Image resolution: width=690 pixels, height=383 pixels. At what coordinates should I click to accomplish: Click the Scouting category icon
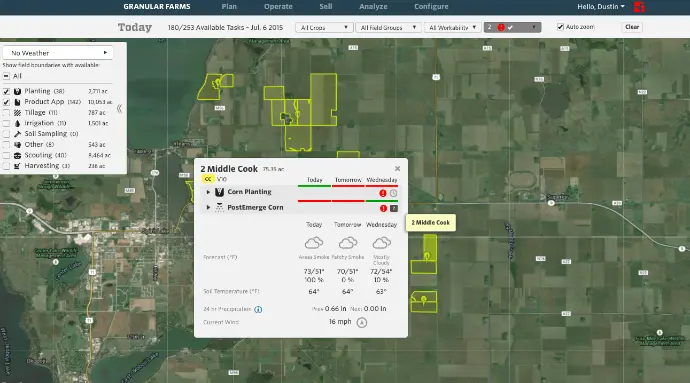[x=17, y=155]
